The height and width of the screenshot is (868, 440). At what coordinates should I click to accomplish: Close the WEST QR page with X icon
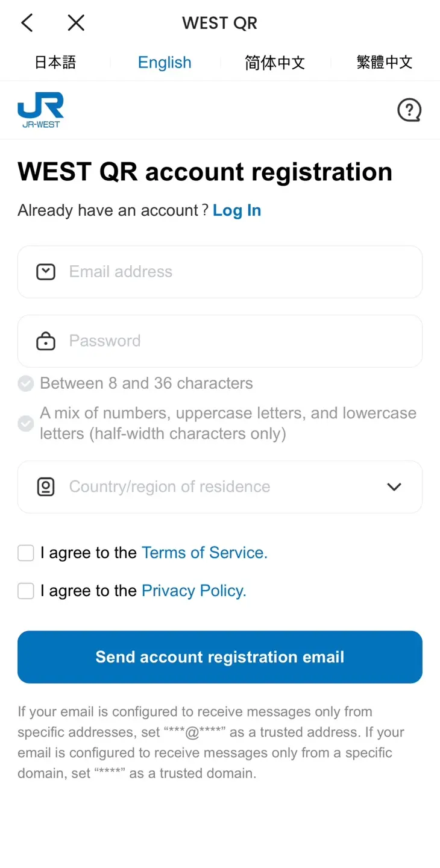[x=76, y=23]
